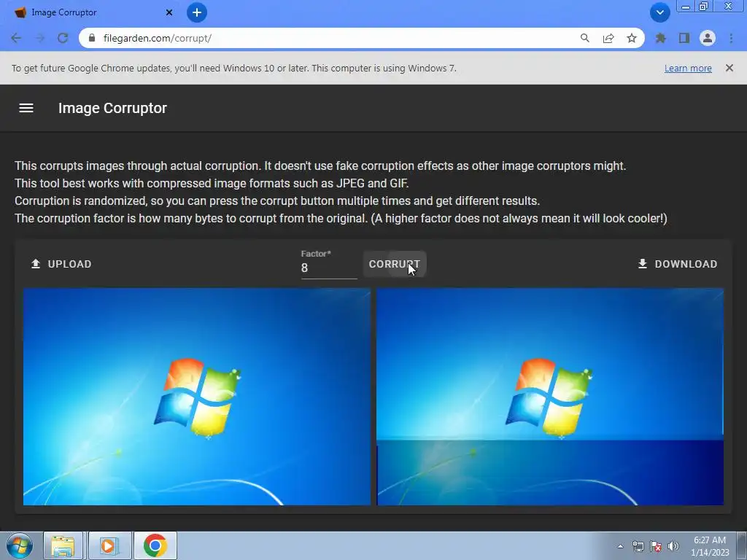747x560 pixels.
Task: Open Windows Explorer from taskbar
Action: tap(63, 545)
